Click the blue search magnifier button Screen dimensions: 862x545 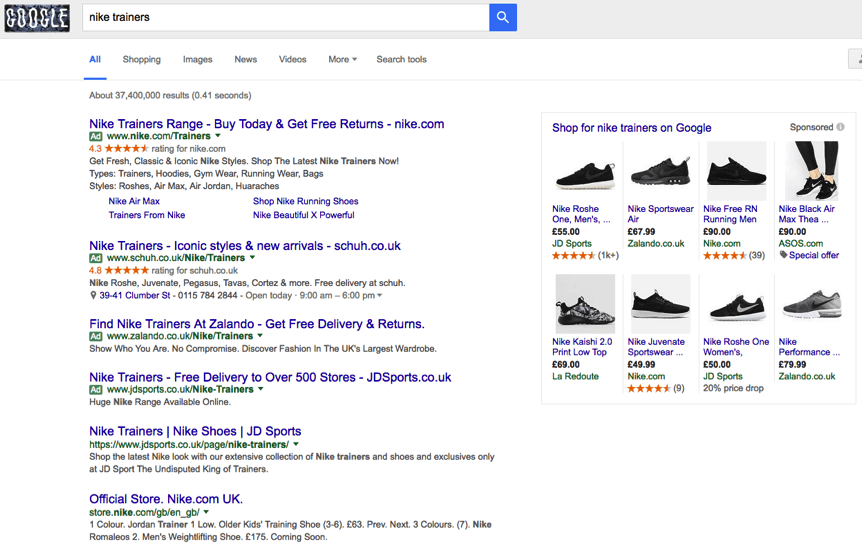pyautogui.click(x=502, y=17)
